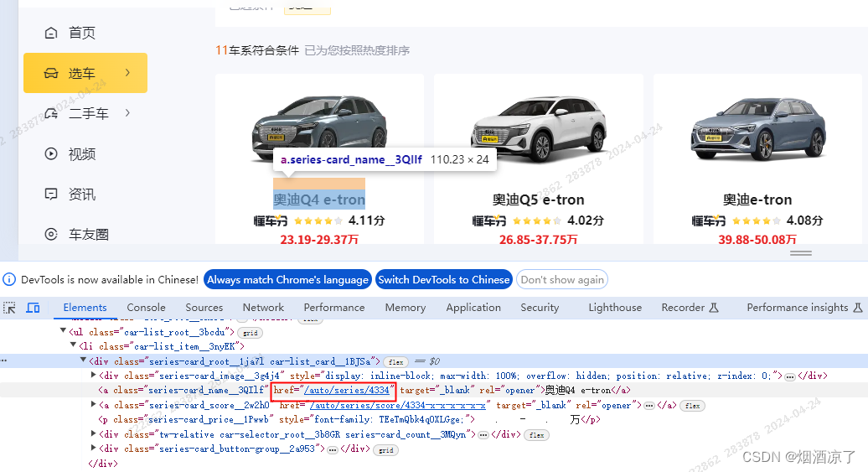The image size is (868, 472).
Task: Open the Security tab
Action: click(540, 308)
